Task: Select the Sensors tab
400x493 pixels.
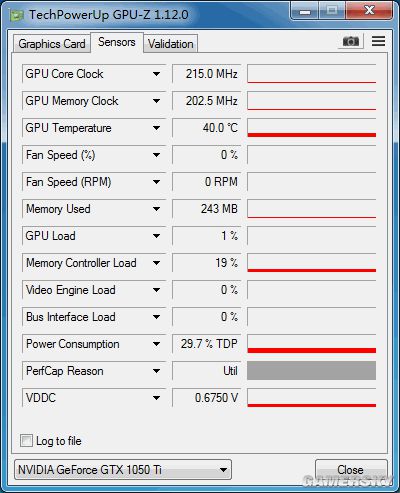Action: (x=117, y=42)
